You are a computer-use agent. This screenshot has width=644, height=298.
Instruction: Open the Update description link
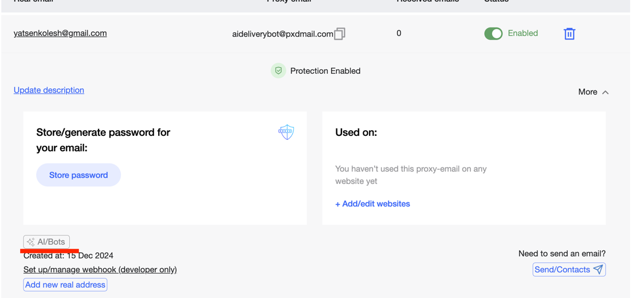click(49, 90)
